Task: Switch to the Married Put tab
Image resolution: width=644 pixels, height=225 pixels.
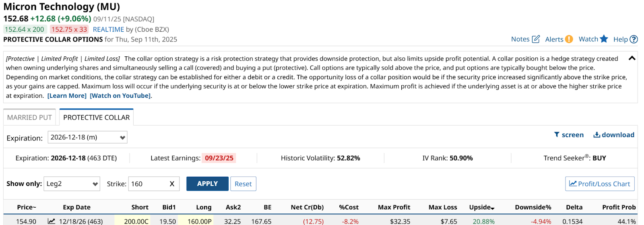Action: pyautogui.click(x=29, y=117)
